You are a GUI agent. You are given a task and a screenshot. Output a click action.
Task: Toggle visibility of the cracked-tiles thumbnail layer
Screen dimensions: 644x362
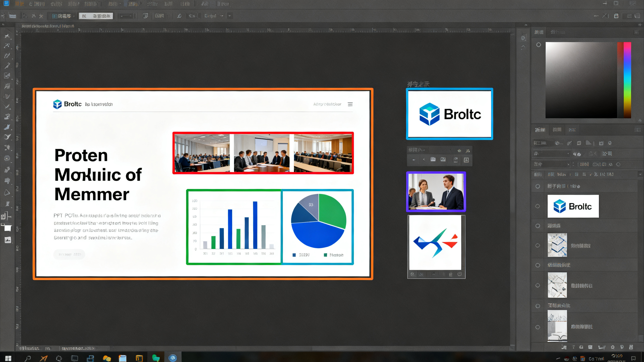[537, 286]
